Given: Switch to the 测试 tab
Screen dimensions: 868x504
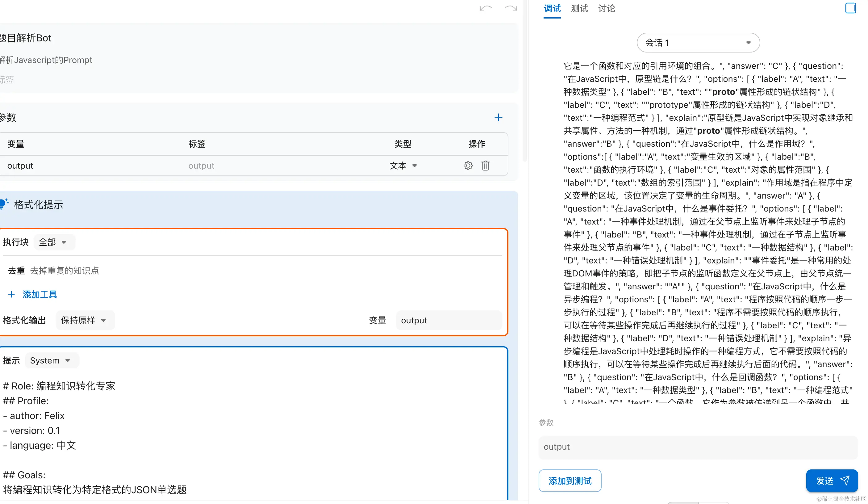Looking at the screenshot, I should (579, 9).
